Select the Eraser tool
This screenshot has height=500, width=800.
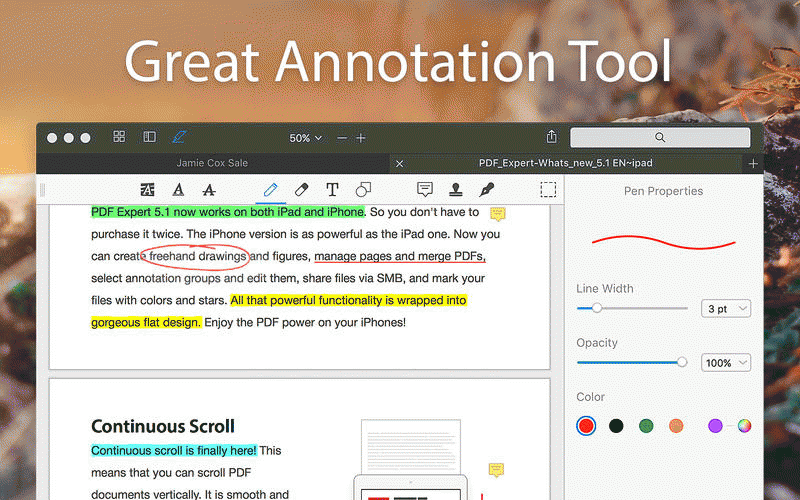click(302, 190)
